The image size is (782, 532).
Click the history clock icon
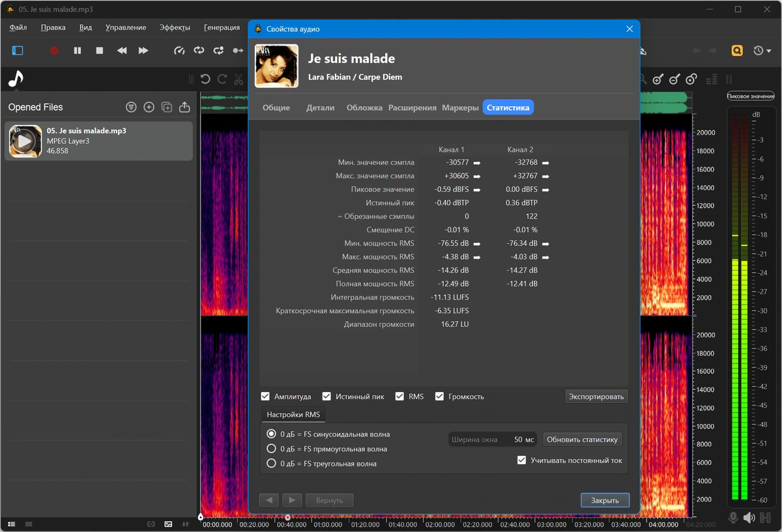(x=759, y=50)
